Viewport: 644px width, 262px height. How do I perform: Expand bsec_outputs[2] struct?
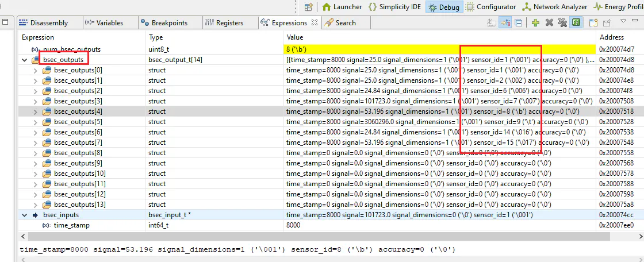[35, 91]
